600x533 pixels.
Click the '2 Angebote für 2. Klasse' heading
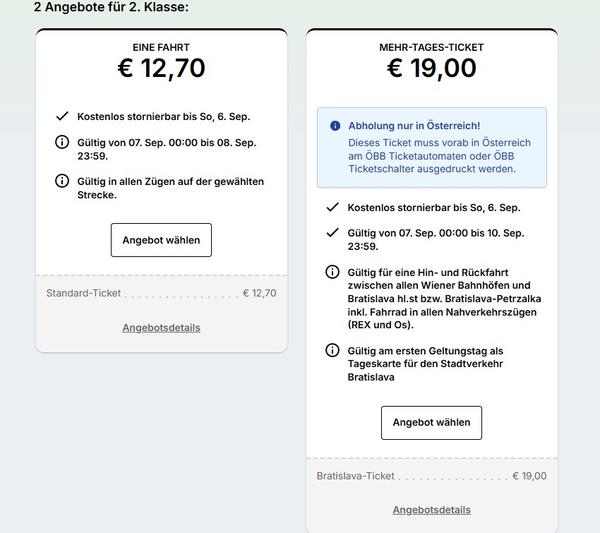111,7
